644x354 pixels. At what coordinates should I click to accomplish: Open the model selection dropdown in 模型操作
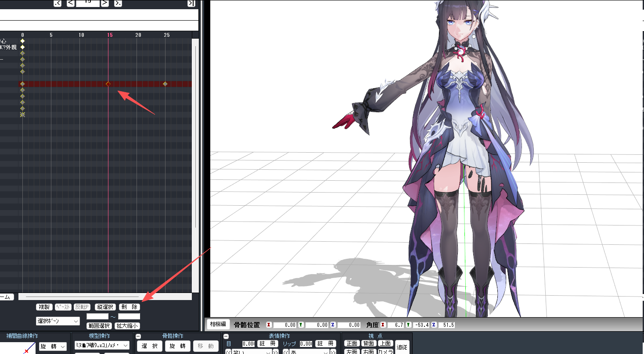[x=102, y=346]
